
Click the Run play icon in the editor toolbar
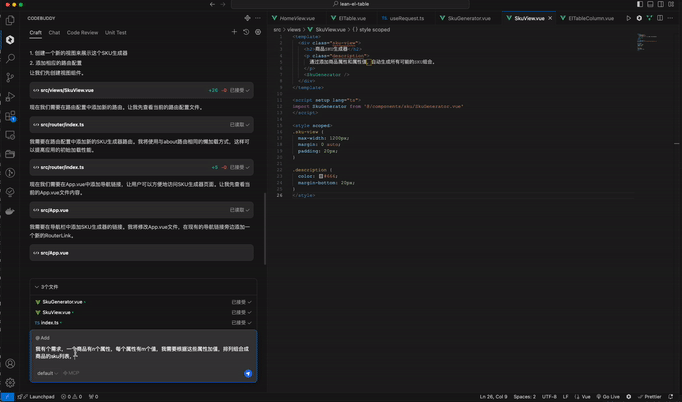tap(629, 18)
